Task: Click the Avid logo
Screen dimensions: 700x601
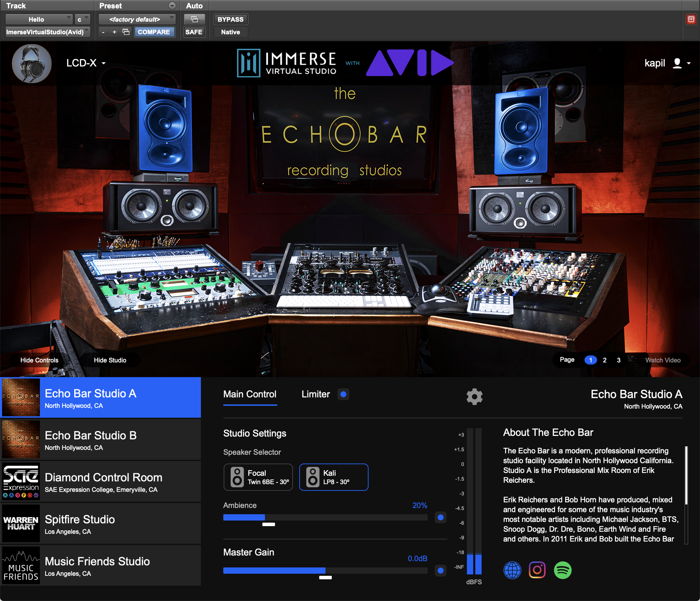Action: (x=410, y=63)
